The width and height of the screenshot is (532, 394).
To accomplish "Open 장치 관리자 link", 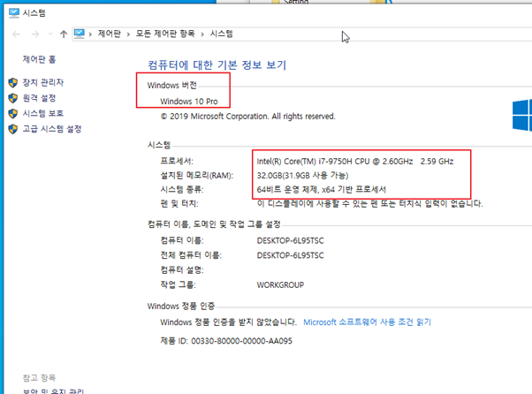I will (43, 82).
